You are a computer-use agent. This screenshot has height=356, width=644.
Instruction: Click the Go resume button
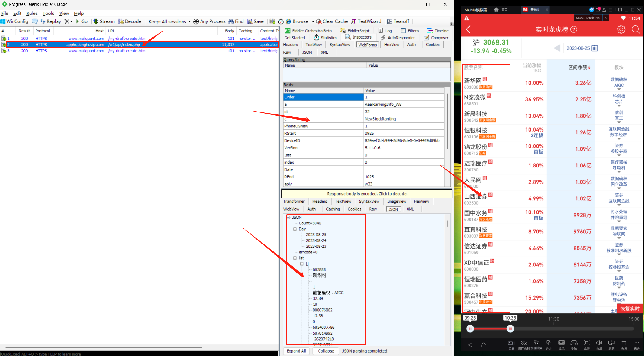pyautogui.click(x=82, y=21)
